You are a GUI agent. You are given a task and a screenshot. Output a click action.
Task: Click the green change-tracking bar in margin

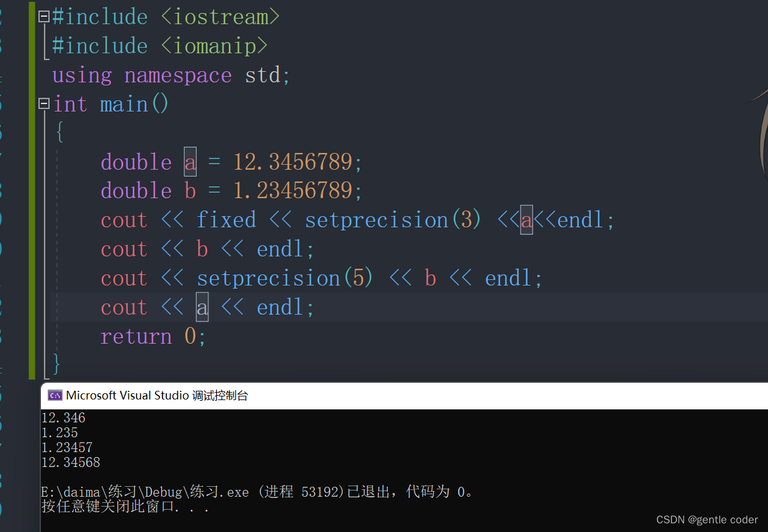pyautogui.click(x=32, y=186)
